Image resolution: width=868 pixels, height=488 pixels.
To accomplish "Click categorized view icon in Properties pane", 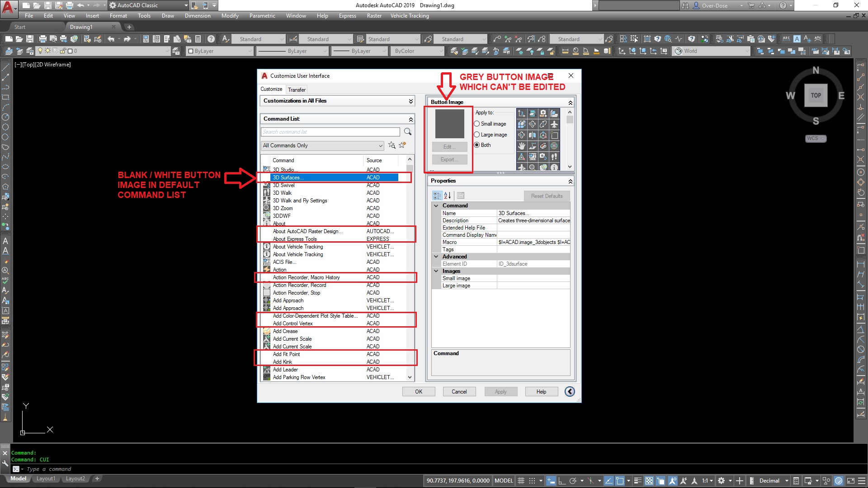I will tap(437, 196).
